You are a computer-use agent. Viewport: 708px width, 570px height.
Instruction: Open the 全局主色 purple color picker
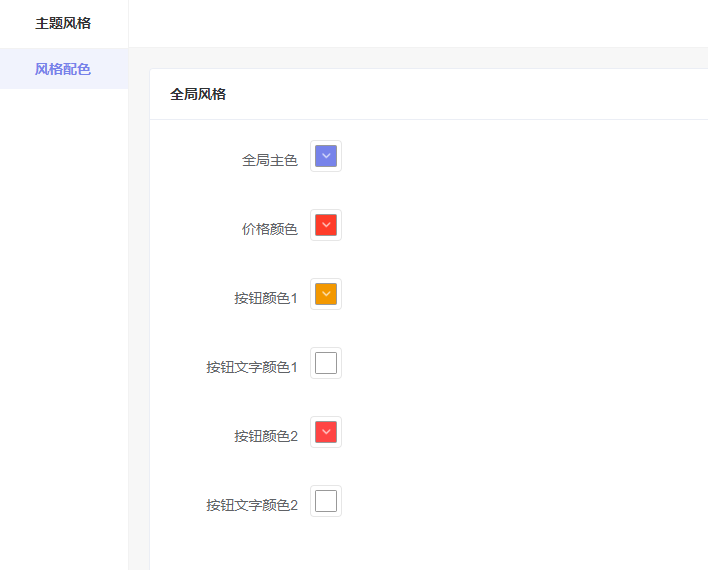(x=326, y=156)
